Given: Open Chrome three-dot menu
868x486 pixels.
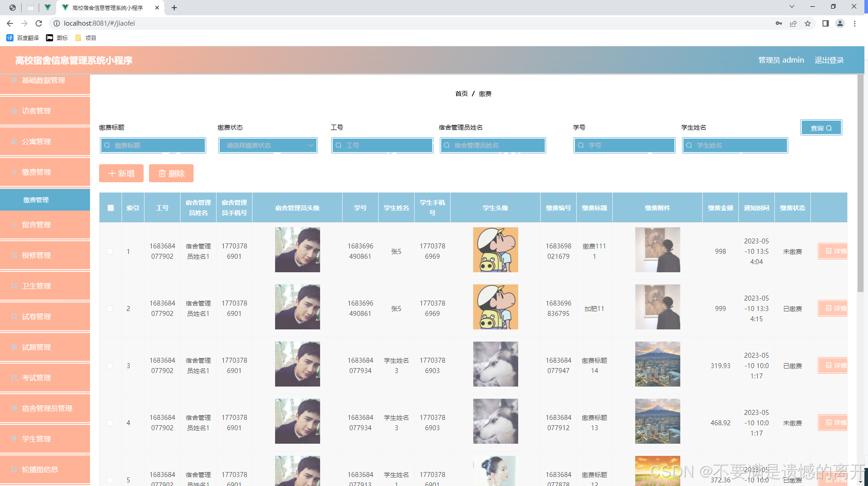Looking at the screenshot, I should [x=854, y=23].
